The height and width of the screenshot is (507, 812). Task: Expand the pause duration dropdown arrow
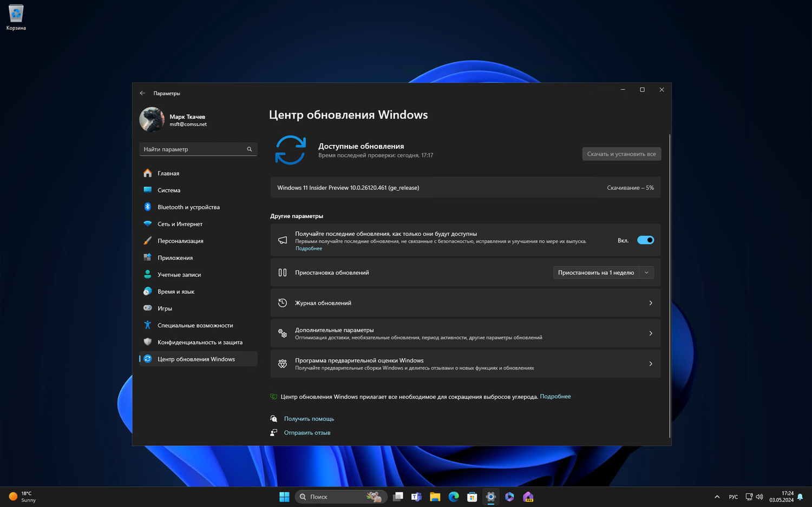pos(646,273)
